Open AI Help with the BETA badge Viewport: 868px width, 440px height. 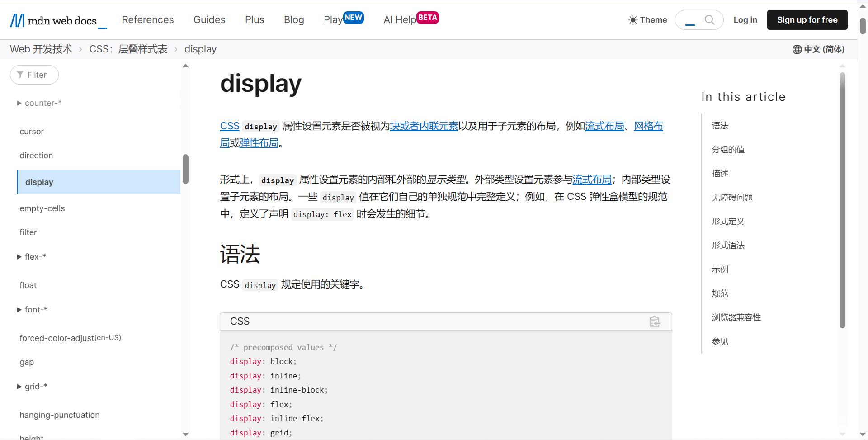(400, 19)
